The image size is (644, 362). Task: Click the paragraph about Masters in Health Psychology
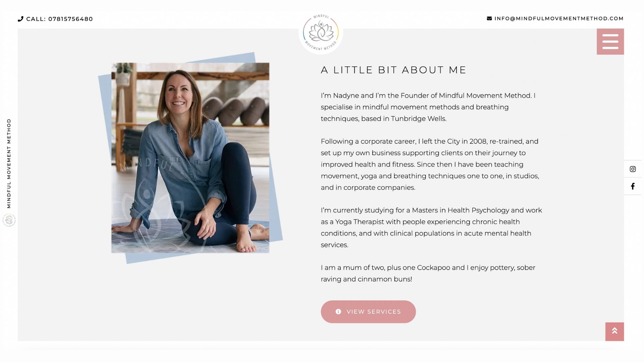pyautogui.click(x=431, y=228)
